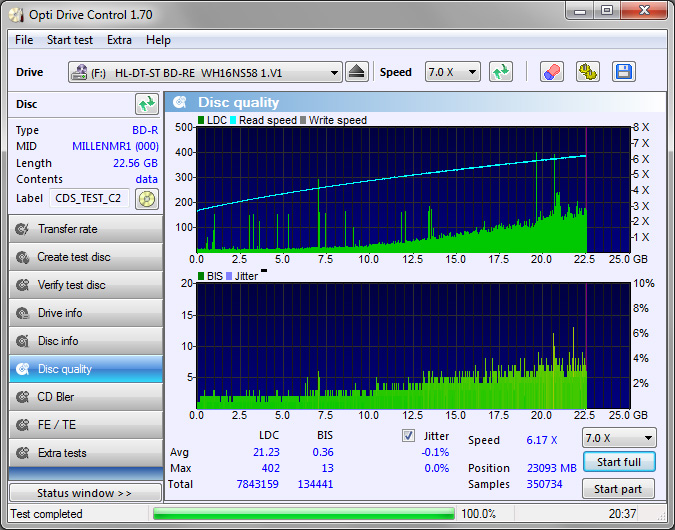Click the erase disc eraser icon

551,72
